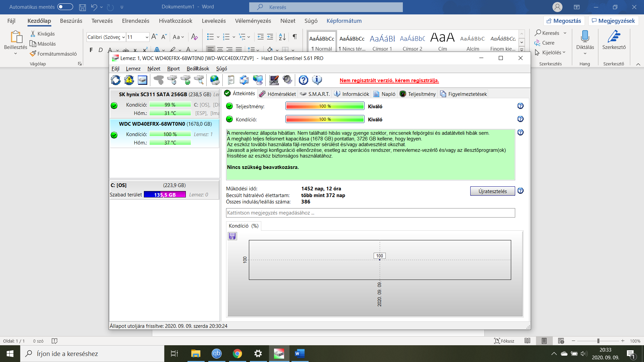Image resolution: width=644 pixels, height=362 pixels.
Task: Click the hard disk panel icon in the toolbar
Action: pyautogui.click(x=143, y=80)
